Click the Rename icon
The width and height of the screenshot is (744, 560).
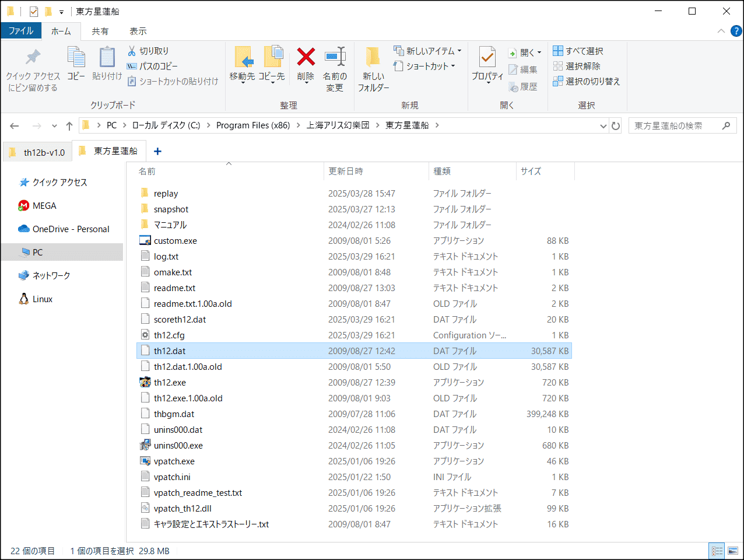(335, 57)
